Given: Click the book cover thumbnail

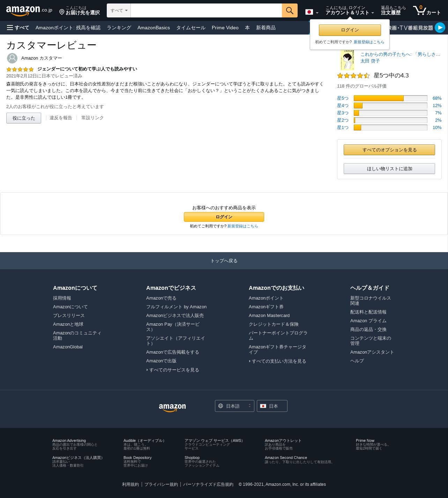Looking at the screenshot, I should click(347, 60).
